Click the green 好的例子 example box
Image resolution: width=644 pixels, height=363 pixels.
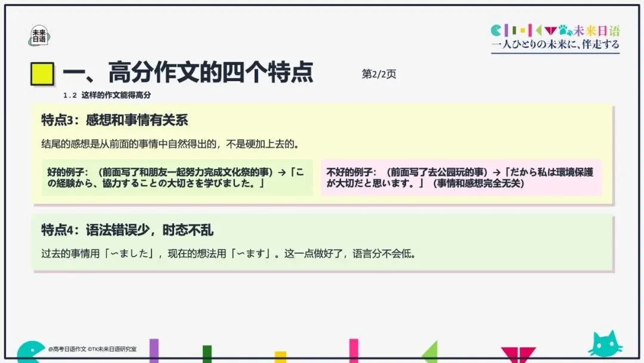tap(177, 177)
